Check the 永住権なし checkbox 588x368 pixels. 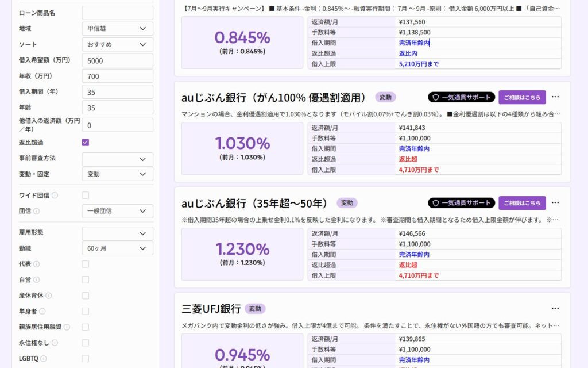(x=86, y=343)
